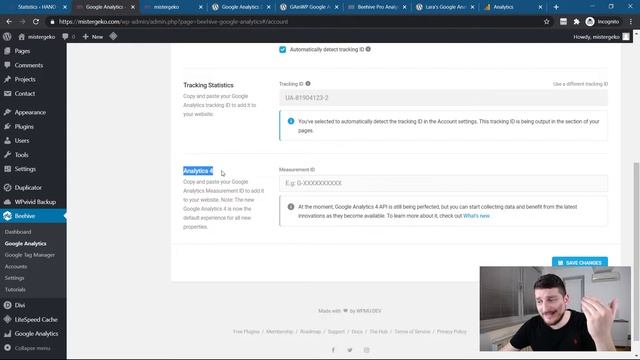Click the WordPress logo in admin bar
640x360 pixels.
(7, 37)
